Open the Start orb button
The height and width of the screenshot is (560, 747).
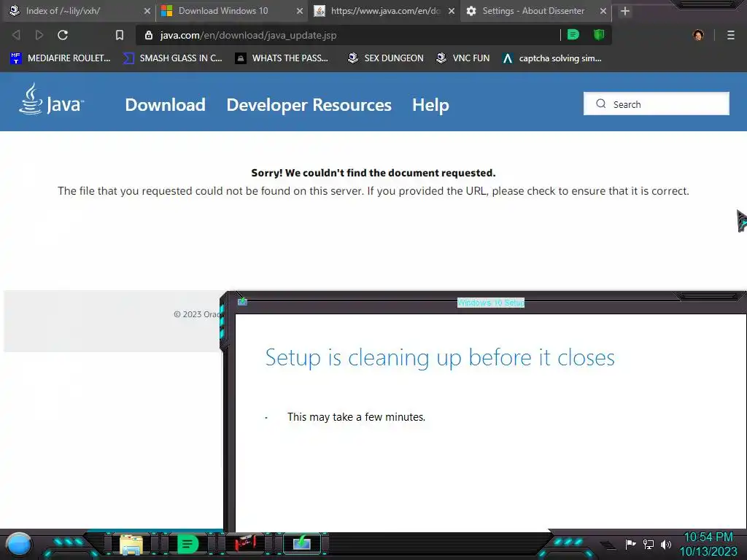click(x=19, y=544)
